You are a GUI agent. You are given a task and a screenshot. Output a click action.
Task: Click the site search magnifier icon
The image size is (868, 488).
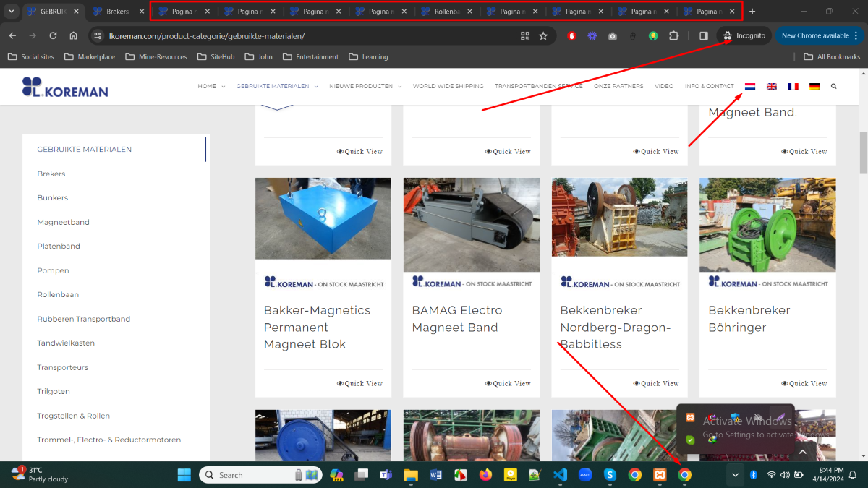click(x=834, y=86)
